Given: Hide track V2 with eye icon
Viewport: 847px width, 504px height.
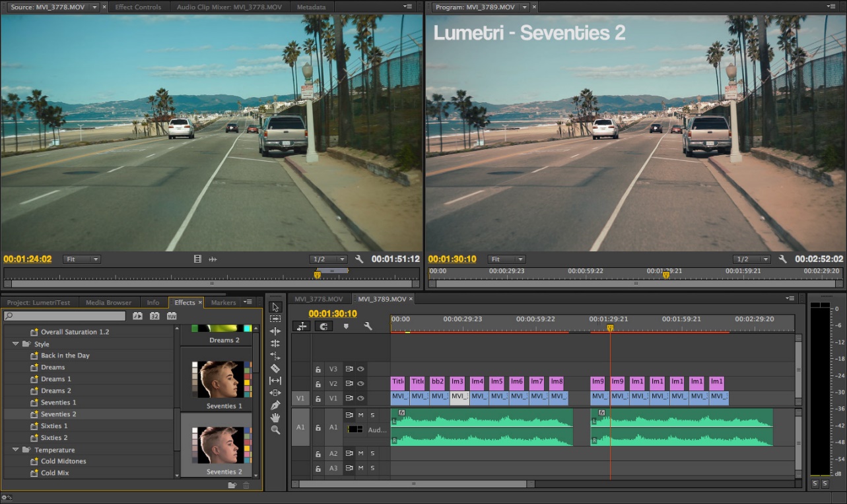Looking at the screenshot, I should click(360, 383).
